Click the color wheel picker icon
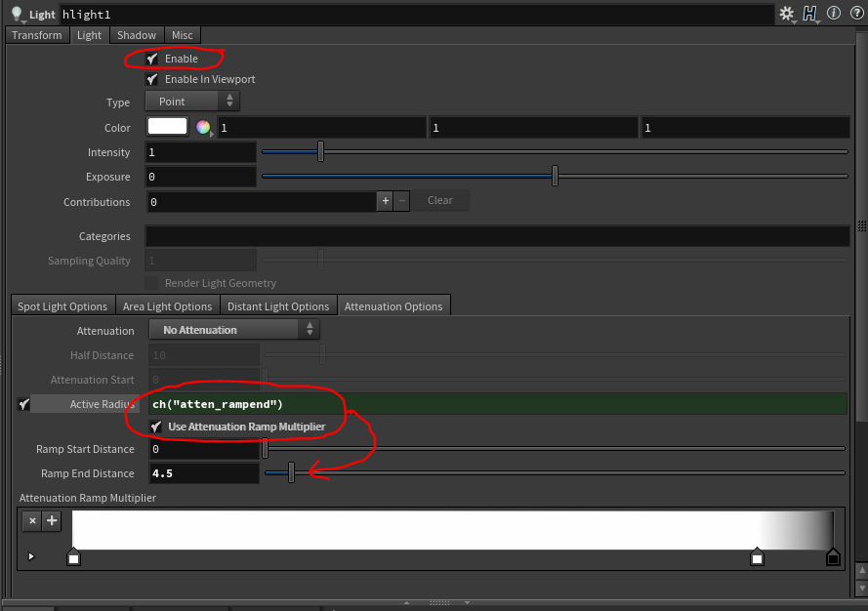 pos(203,127)
